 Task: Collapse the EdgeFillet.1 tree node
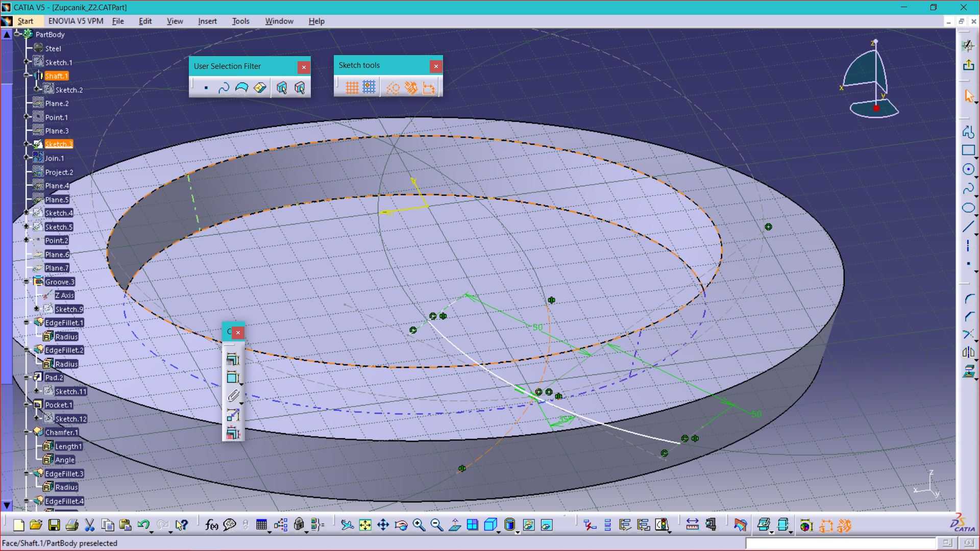point(27,322)
